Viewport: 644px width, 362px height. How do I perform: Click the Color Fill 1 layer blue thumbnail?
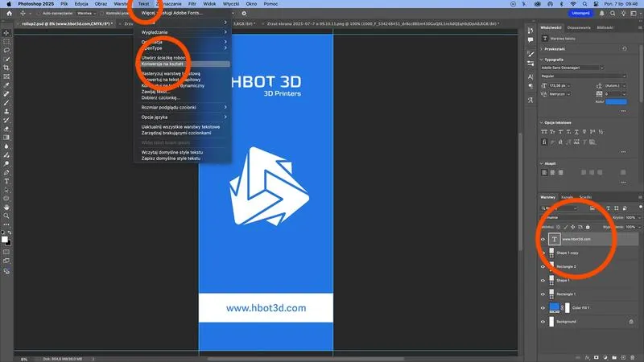tap(554, 307)
